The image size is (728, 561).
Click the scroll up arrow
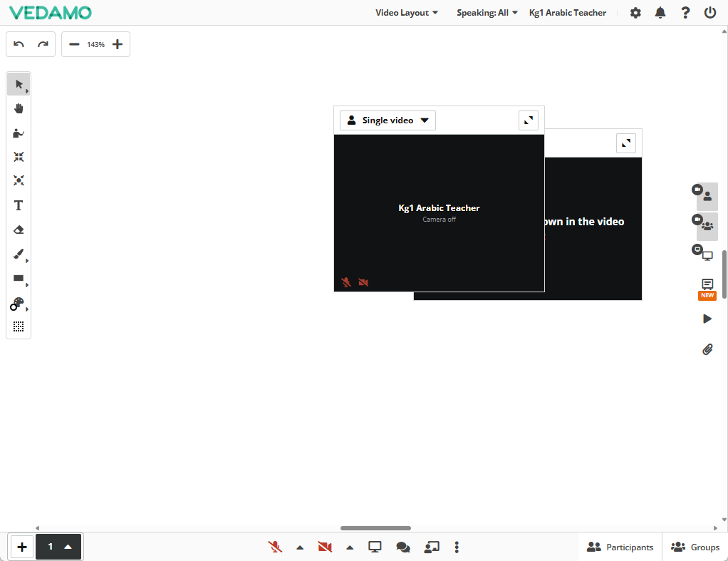click(724, 31)
